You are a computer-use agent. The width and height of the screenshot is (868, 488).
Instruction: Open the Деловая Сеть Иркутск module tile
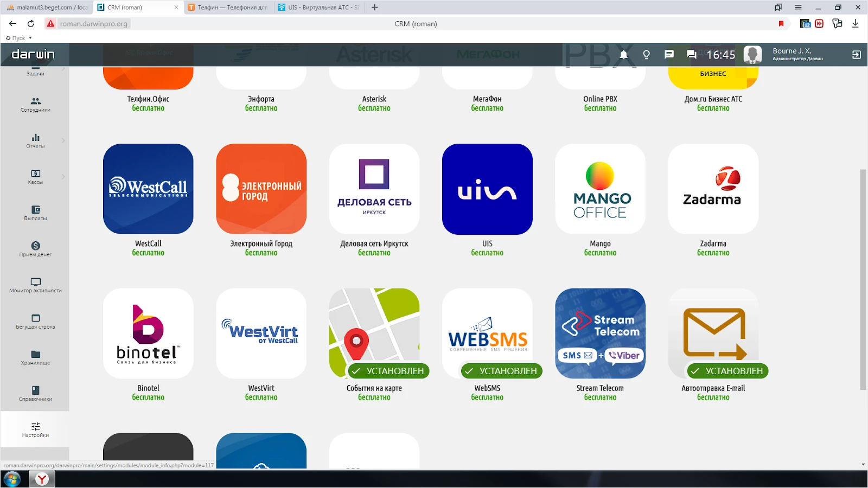[x=374, y=189]
